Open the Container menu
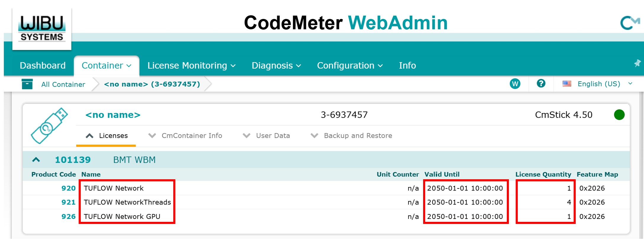The height and width of the screenshot is (239, 644). click(106, 65)
